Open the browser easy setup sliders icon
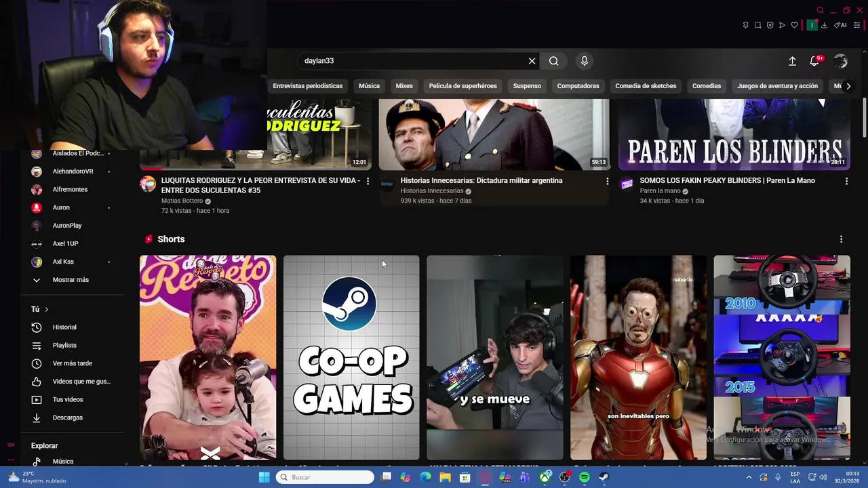868x488 pixels. [x=856, y=25]
